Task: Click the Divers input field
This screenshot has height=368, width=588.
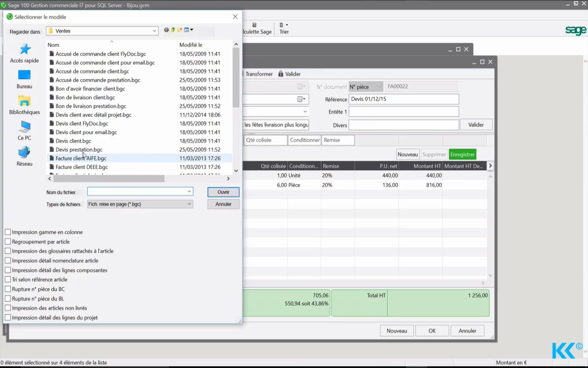Action: [404, 125]
